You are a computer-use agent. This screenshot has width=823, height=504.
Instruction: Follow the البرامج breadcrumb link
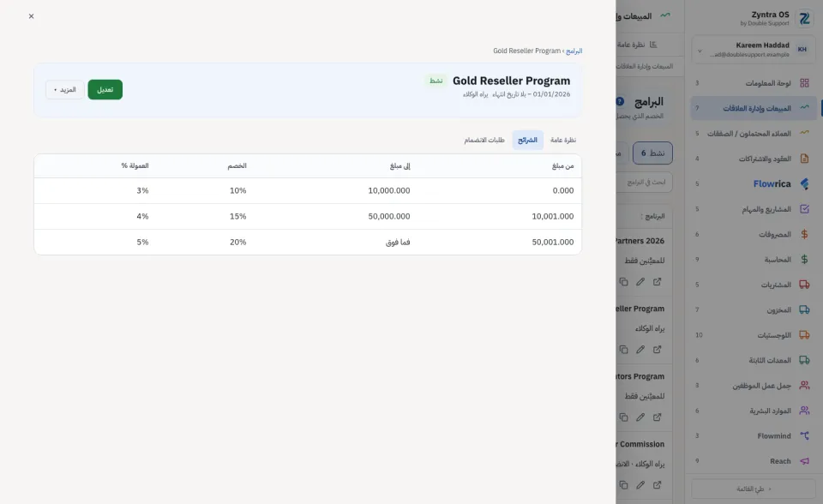[x=574, y=51]
